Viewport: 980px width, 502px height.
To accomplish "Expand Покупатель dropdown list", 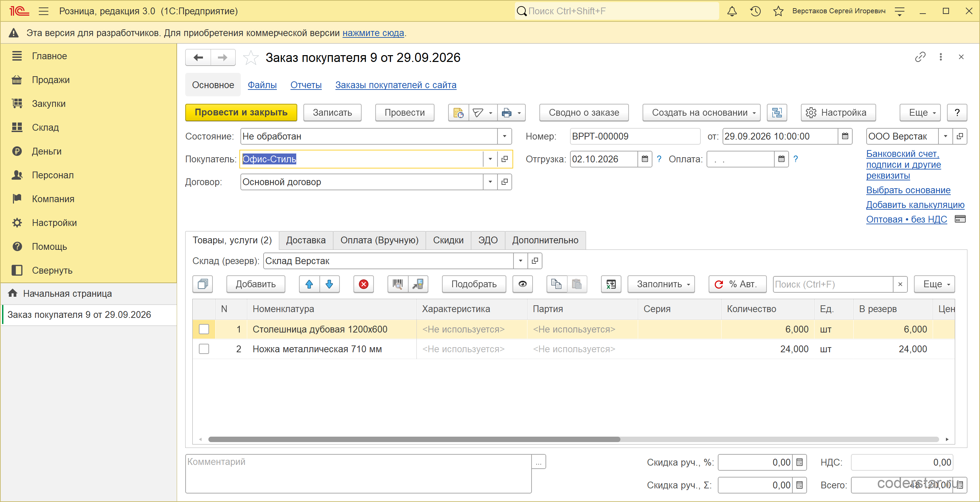I will coord(490,159).
